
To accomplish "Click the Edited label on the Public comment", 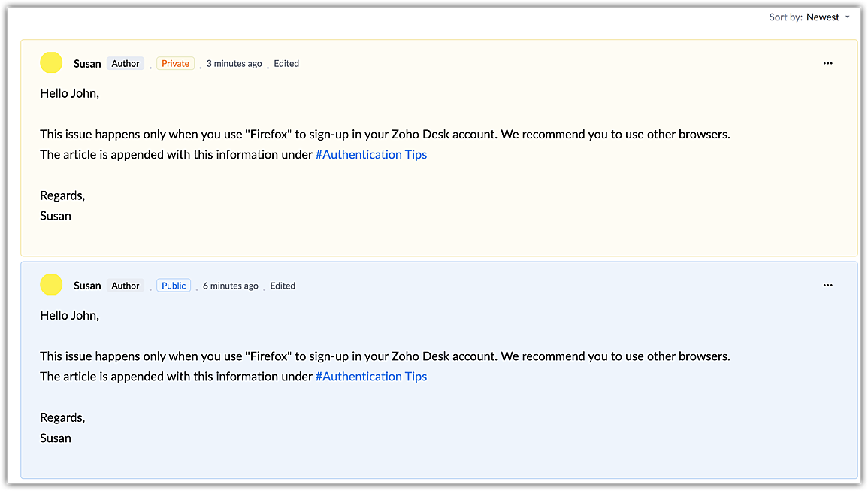I will click(x=283, y=286).
